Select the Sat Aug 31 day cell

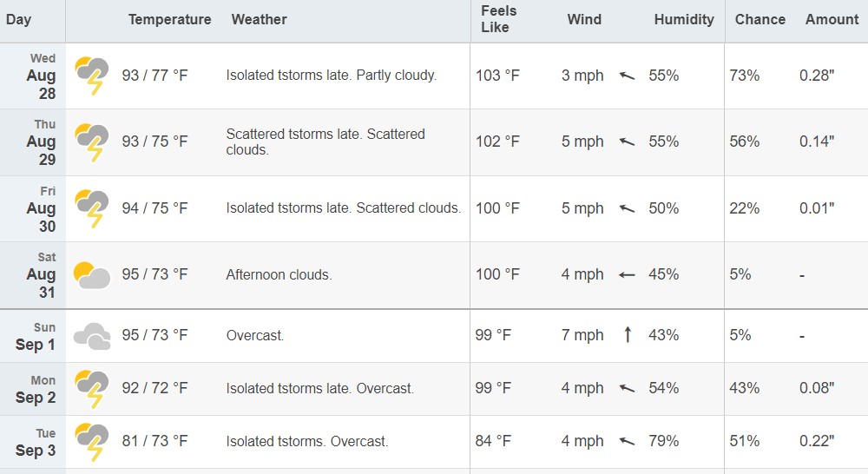pos(33,275)
